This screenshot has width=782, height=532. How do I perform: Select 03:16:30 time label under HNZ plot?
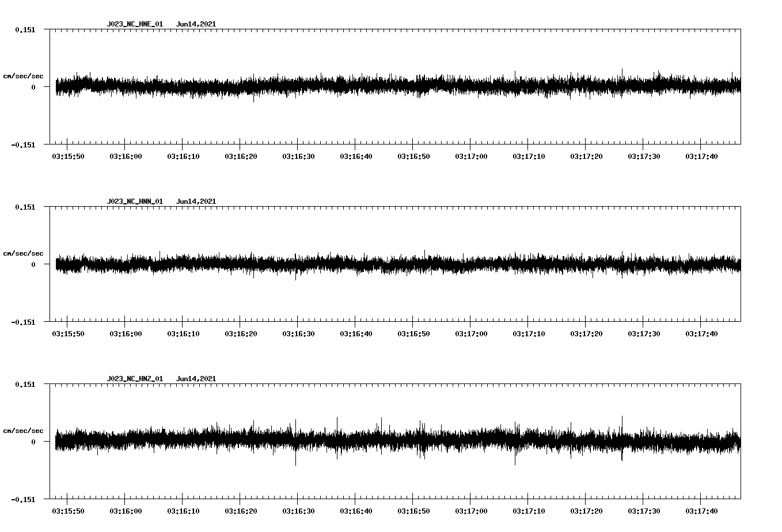click(x=298, y=511)
